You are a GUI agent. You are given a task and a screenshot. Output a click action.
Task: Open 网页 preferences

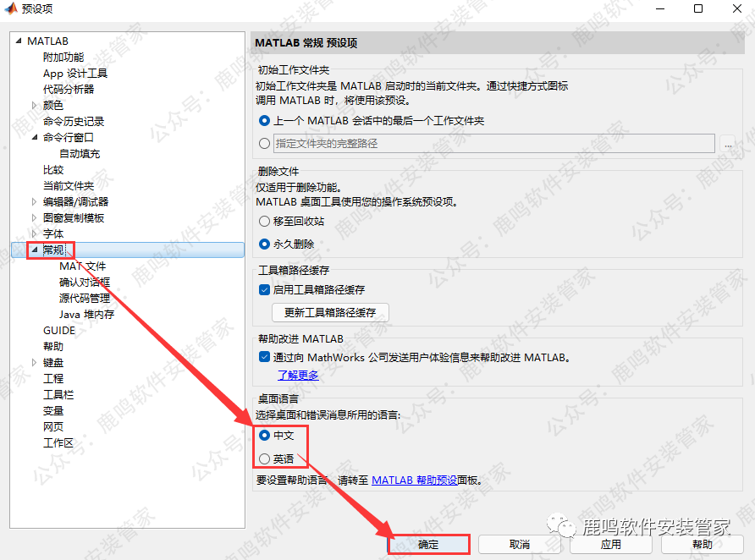(53, 426)
